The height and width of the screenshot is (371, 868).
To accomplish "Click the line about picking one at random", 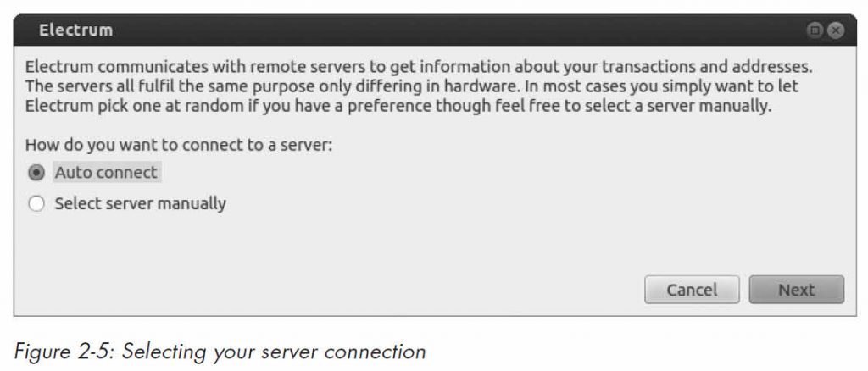I will [x=398, y=106].
